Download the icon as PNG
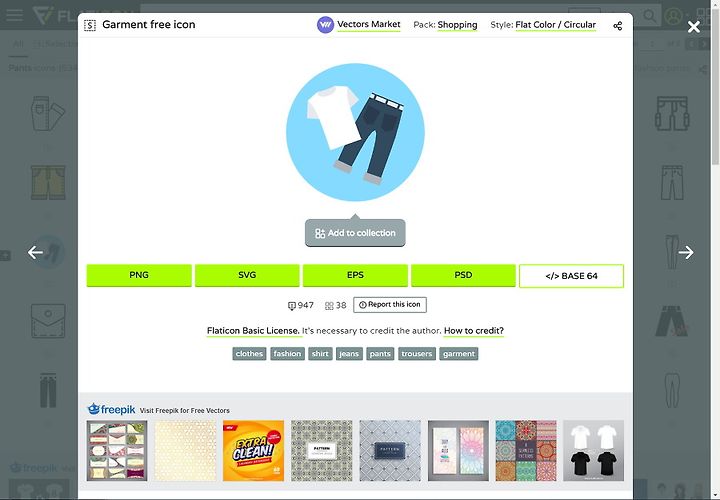The width and height of the screenshot is (720, 500). 139,275
